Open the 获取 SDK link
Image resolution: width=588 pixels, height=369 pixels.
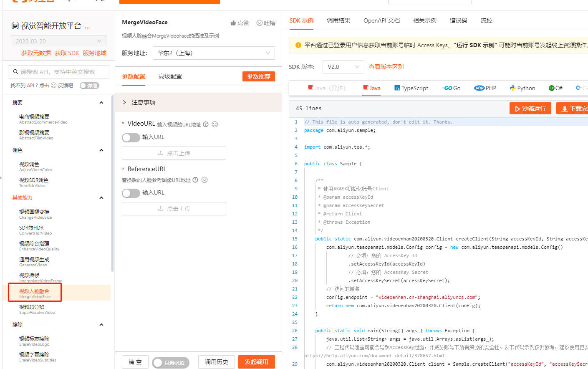click(67, 53)
